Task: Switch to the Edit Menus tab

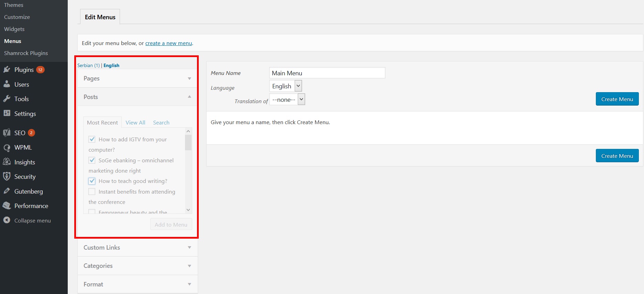Action: click(100, 17)
